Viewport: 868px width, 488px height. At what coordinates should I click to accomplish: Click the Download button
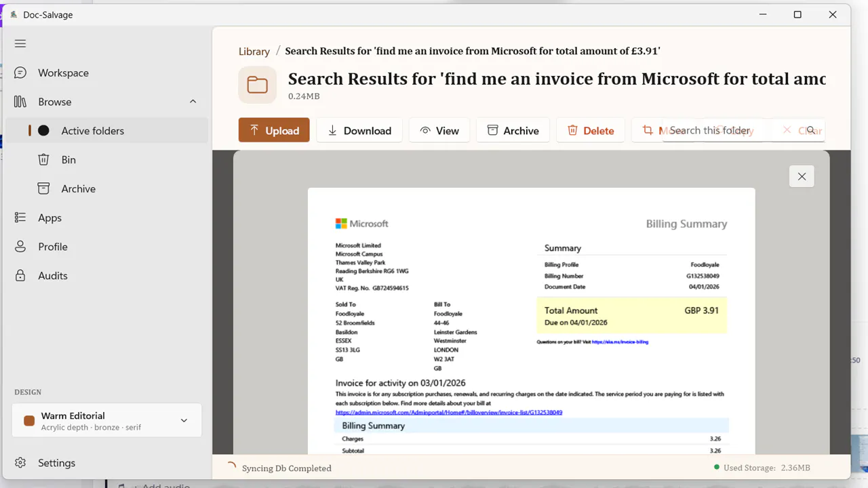[359, 130]
